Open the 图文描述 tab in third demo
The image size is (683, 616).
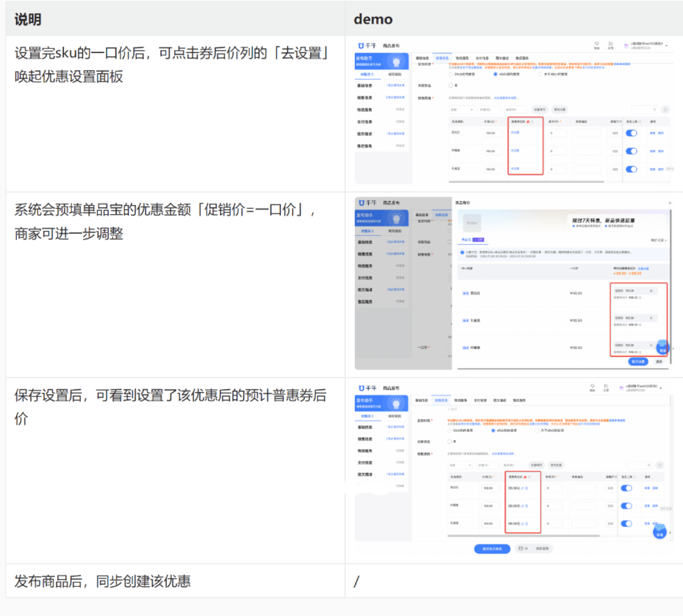click(499, 400)
